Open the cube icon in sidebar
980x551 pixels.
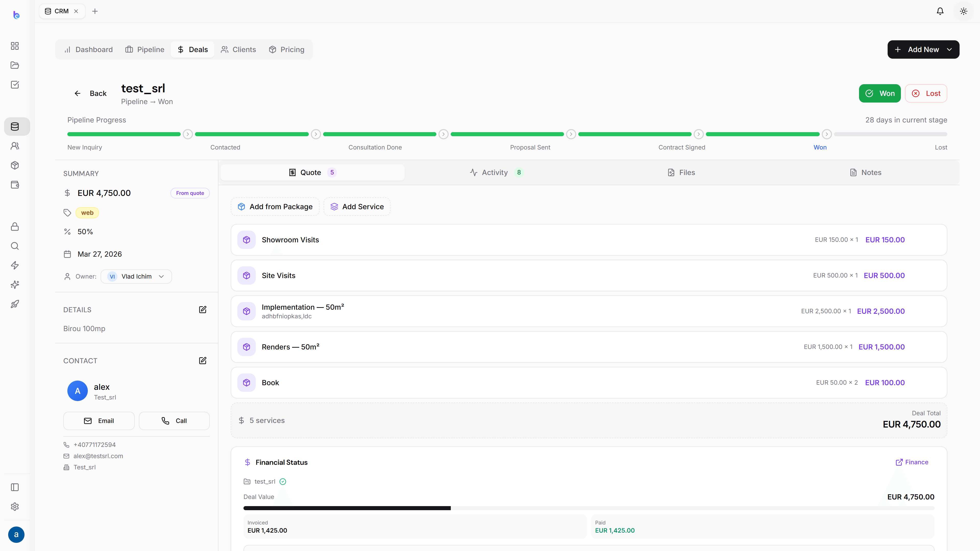15,165
